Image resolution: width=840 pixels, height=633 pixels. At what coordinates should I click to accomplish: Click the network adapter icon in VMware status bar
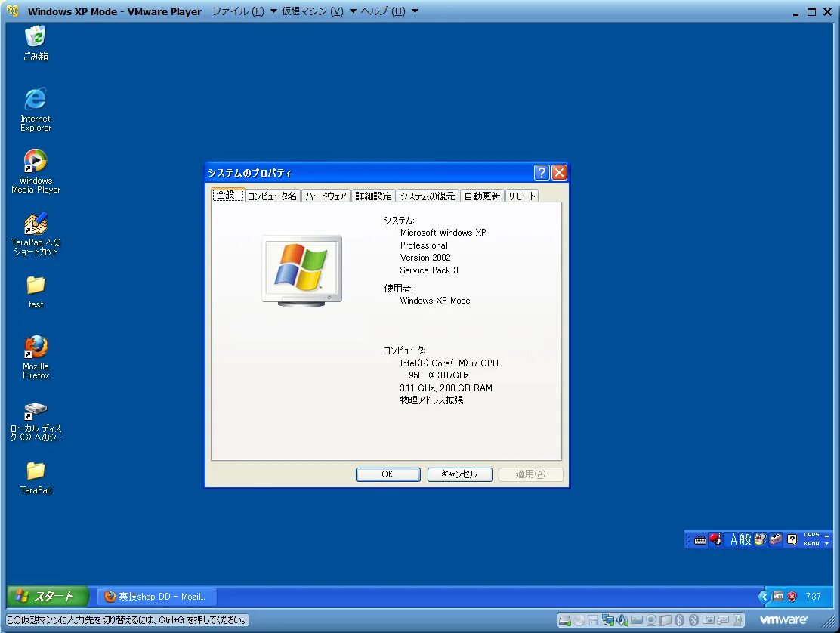(607, 620)
